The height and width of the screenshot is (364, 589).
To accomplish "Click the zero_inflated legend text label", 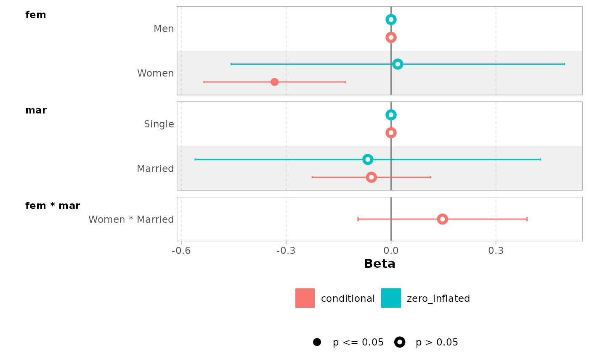I will [x=438, y=298].
